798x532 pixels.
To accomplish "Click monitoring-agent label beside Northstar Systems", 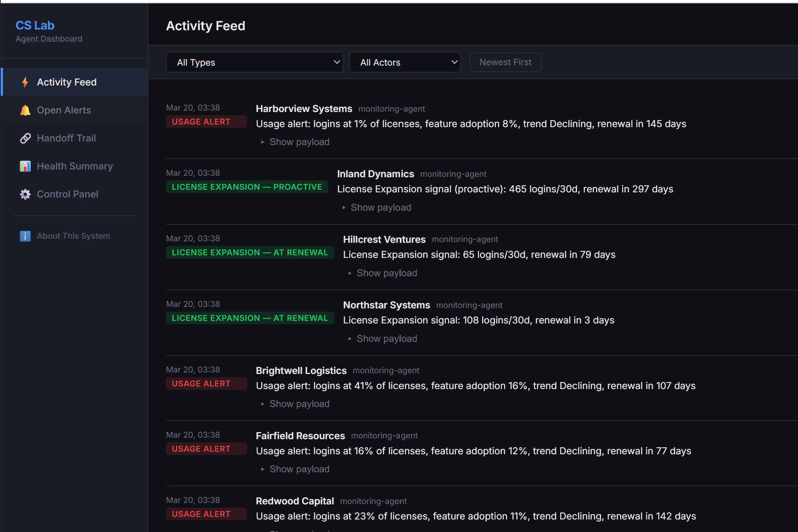I will [x=469, y=305].
